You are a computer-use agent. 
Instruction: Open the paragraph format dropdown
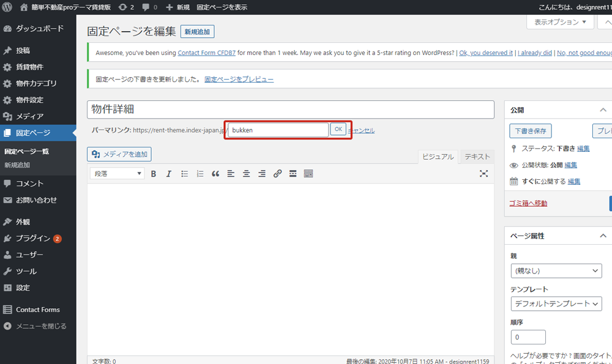coord(117,174)
